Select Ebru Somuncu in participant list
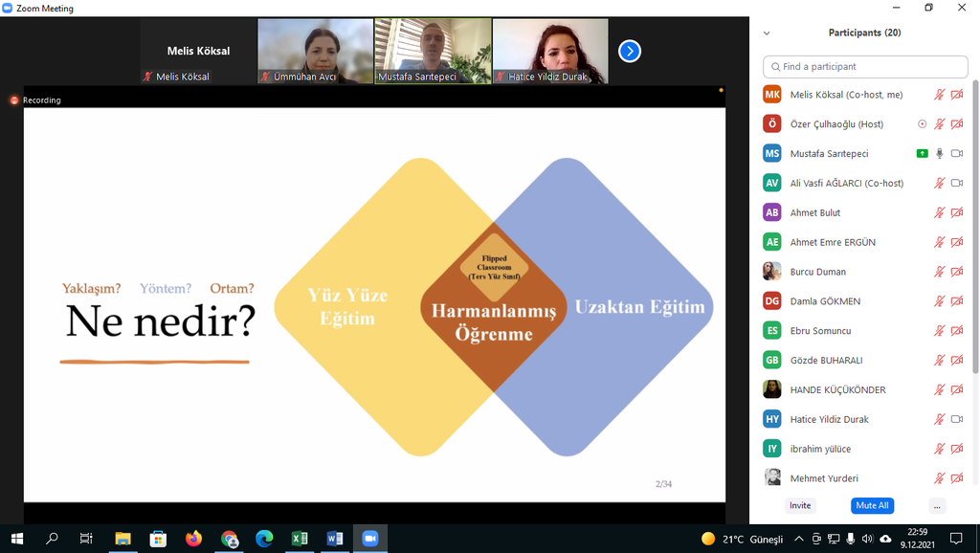The height and width of the screenshot is (553, 980). (820, 331)
